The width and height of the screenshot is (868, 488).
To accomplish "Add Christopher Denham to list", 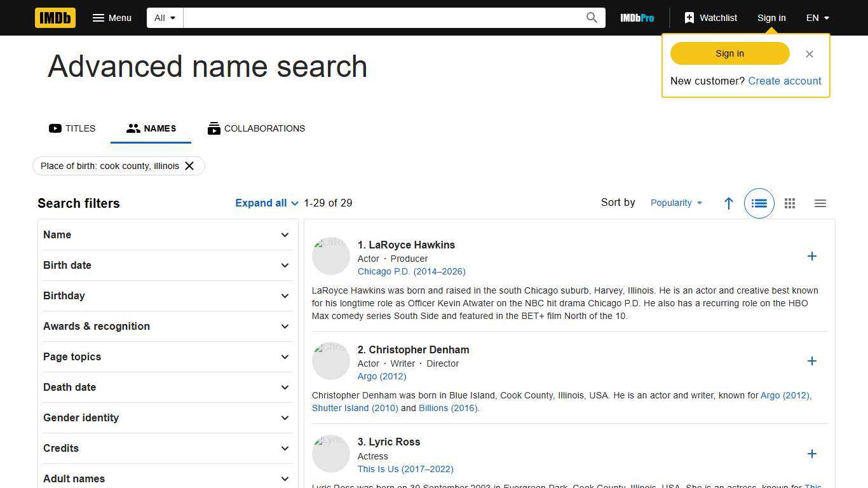I will 811,361.
